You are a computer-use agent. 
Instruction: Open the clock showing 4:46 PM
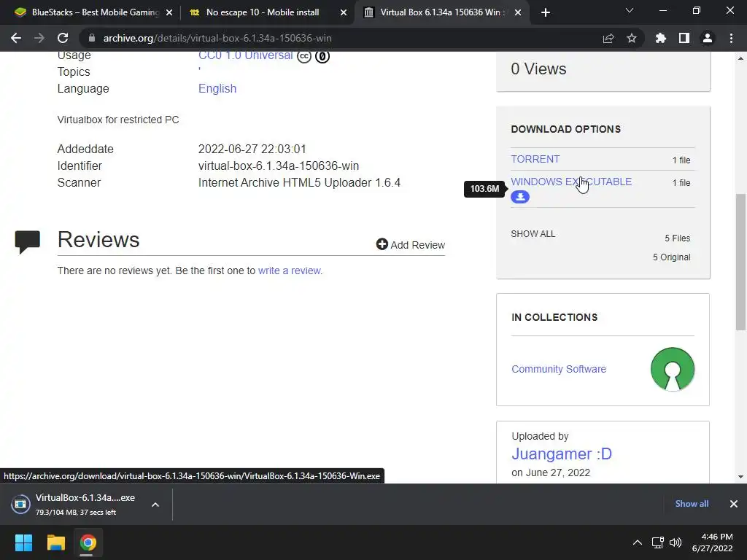[712, 542]
